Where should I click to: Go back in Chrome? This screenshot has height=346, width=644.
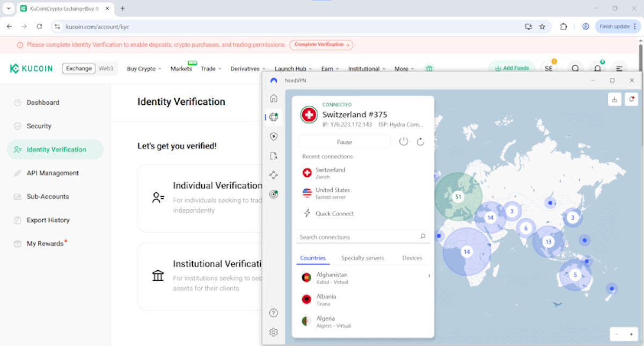point(9,26)
